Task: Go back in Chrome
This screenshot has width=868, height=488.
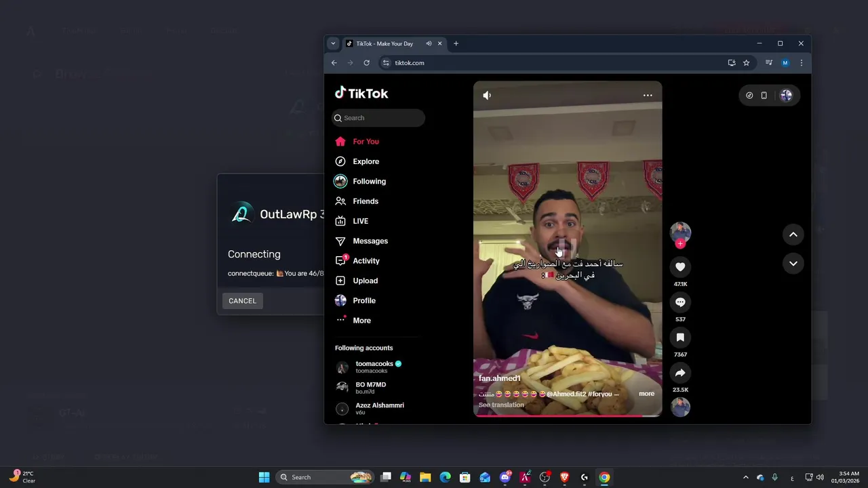Action: click(334, 63)
